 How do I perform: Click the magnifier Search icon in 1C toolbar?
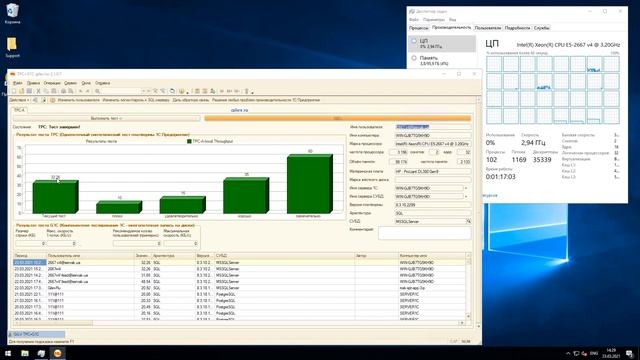98,91
